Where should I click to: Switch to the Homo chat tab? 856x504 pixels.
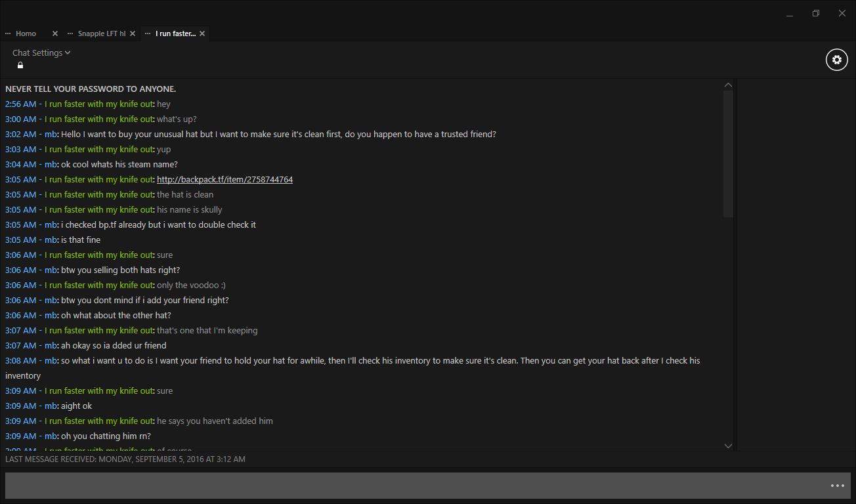[x=26, y=33]
